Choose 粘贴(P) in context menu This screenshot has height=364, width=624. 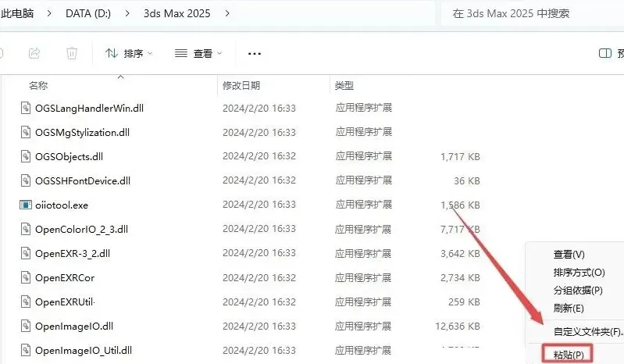[569, 355]
